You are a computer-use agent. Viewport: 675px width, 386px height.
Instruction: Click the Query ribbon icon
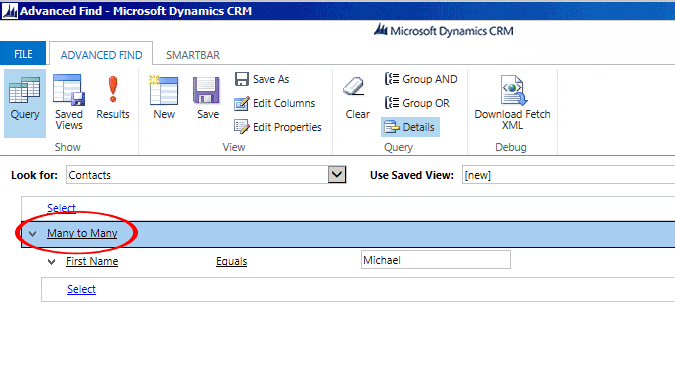[x=25, y=103]
